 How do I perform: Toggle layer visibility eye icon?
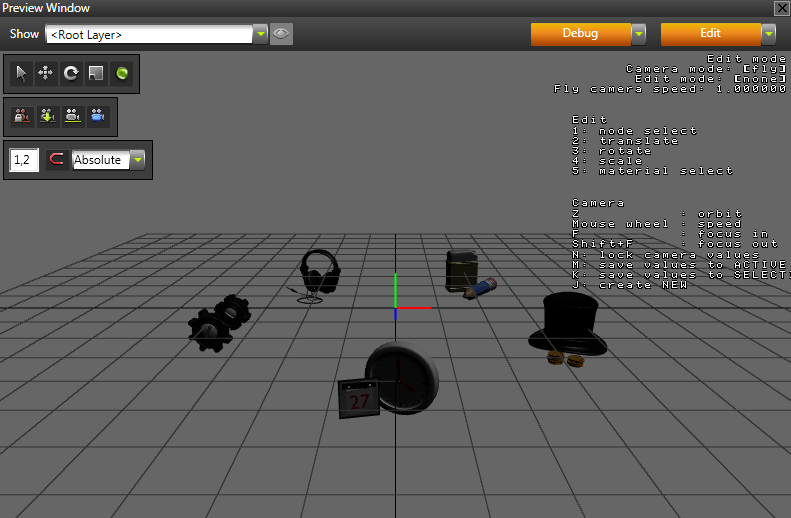282,34
